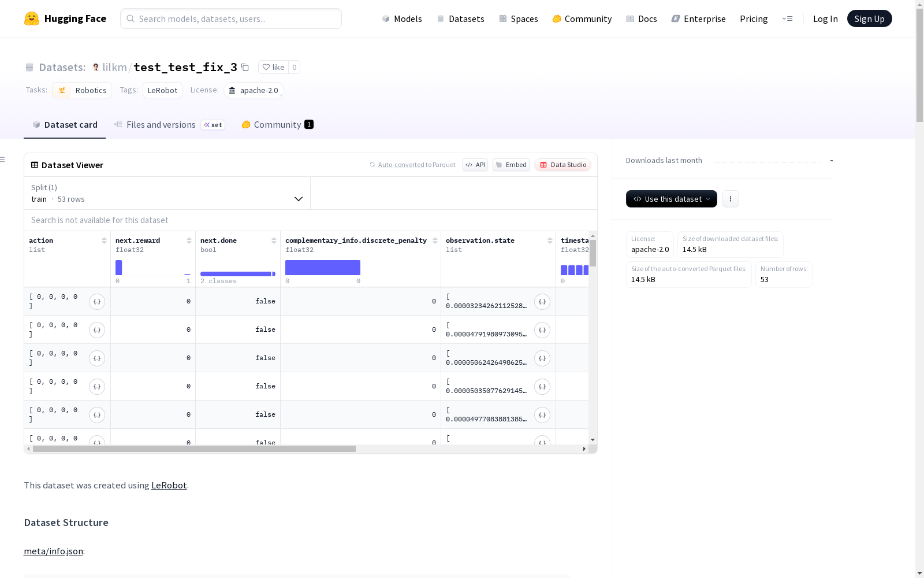Click the apache-2.0 license tag
Viewport: 924px width, 578px height.
254,90
